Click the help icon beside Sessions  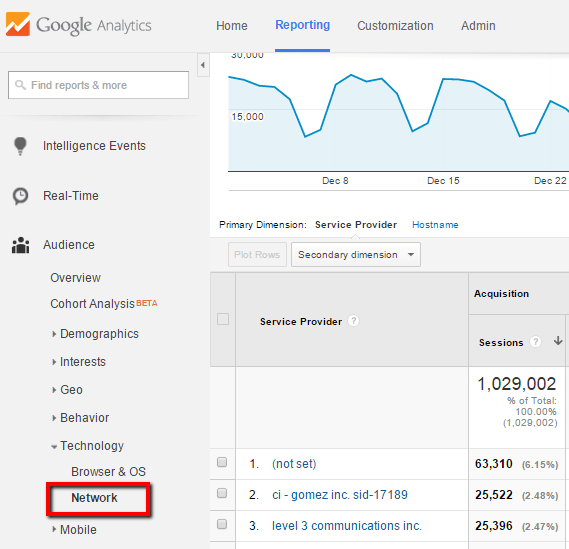[x=535, y=342]
